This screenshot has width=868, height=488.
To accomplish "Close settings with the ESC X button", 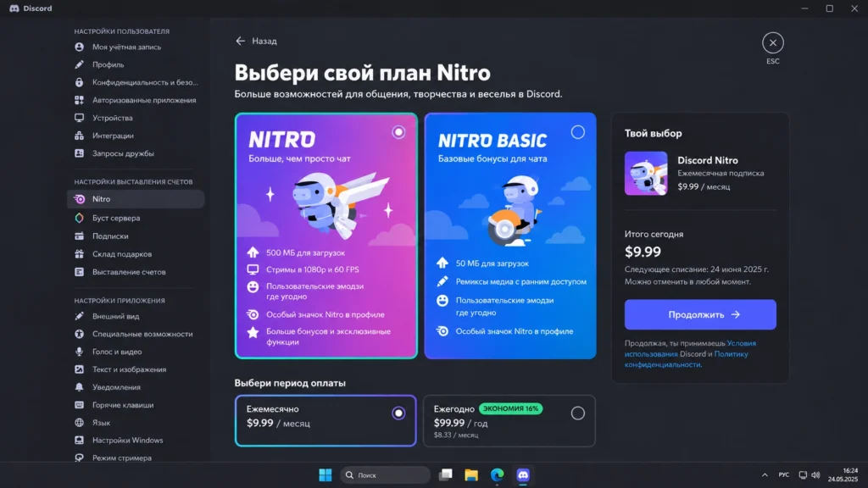I will (773, 42).
